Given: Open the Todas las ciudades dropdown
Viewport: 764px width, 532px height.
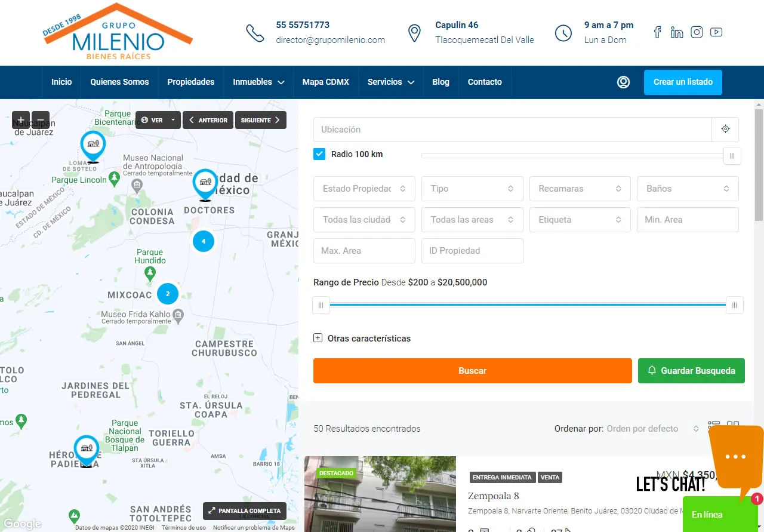Looking at the screenshot, I should coord(364,220).
